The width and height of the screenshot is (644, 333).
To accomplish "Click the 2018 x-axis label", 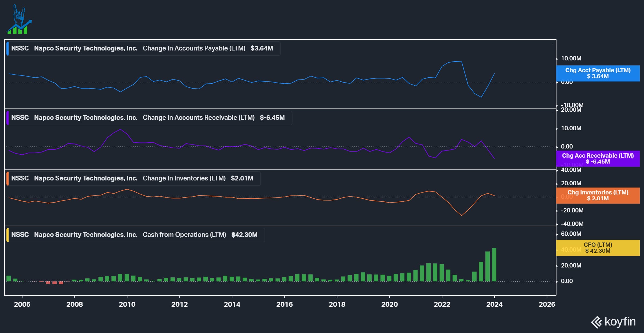I will click(337, 304).
